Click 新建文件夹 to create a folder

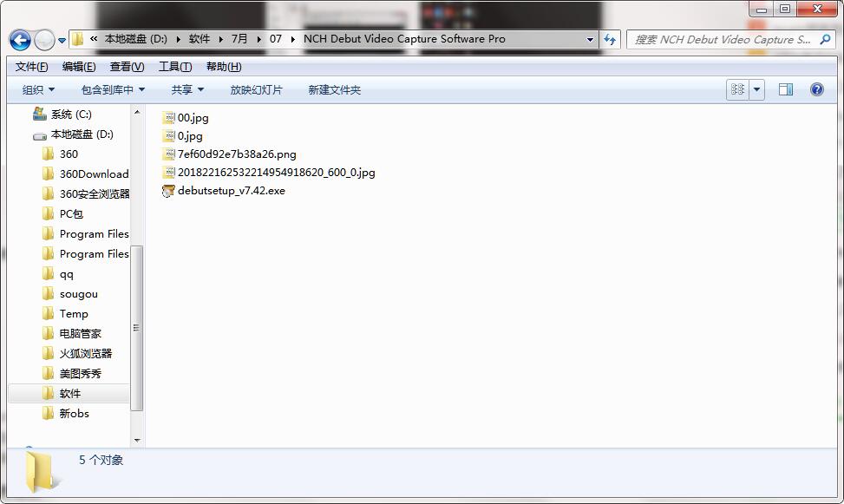point(334,89)
